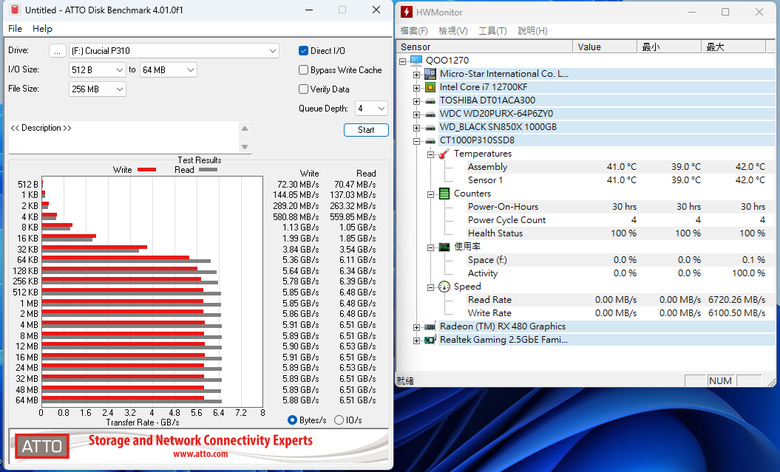Expand the Radeon RX 480 Graphics node
This screenshot has height=472, width=780.
(x=416, y=327)
